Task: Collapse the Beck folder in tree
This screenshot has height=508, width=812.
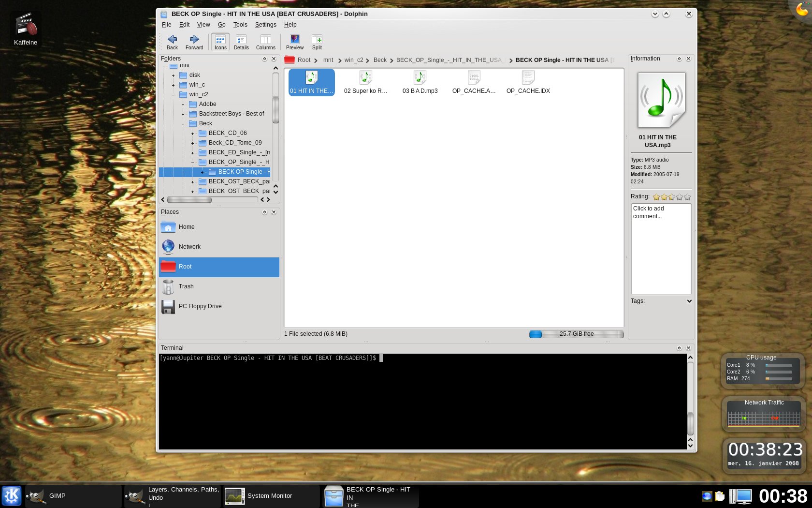Action: click(183, 124)
